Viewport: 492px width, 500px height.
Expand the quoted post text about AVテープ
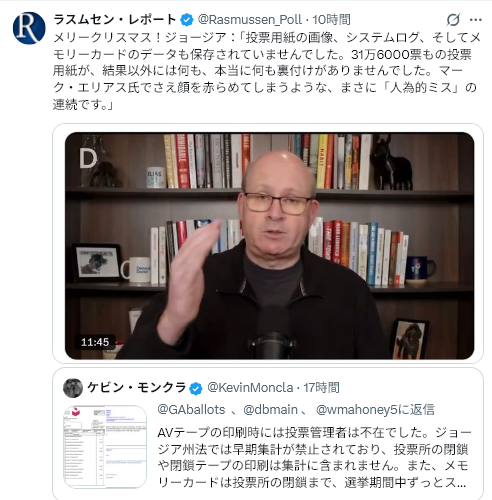click(x=313, y=457)
